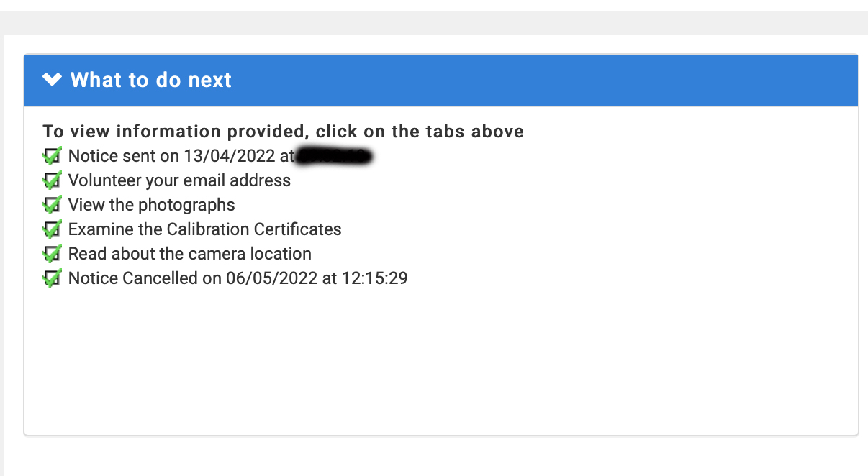
Task: Collapse panel using the header chevron icon
Action: point(52,79)
